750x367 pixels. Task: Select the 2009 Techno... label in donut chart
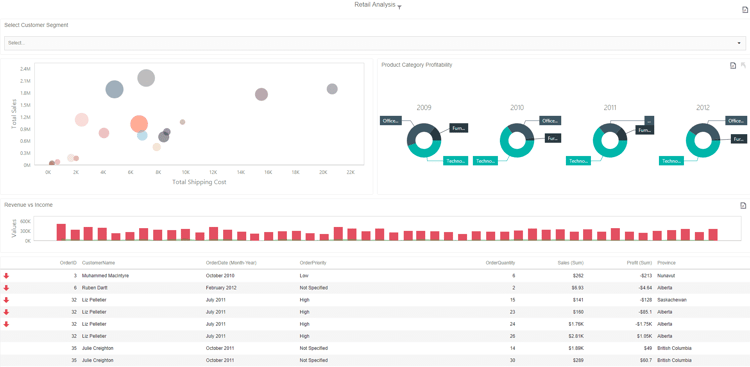click(455, 161)
